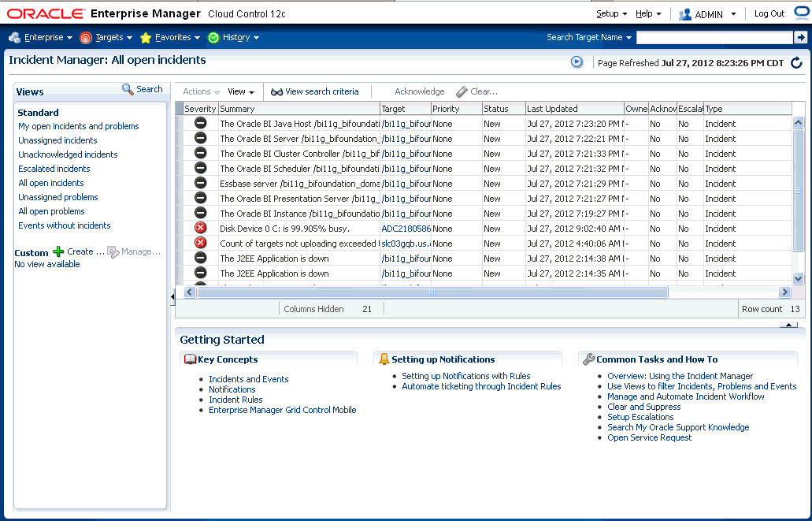Click the refresh page icon

tap(796, 63)
